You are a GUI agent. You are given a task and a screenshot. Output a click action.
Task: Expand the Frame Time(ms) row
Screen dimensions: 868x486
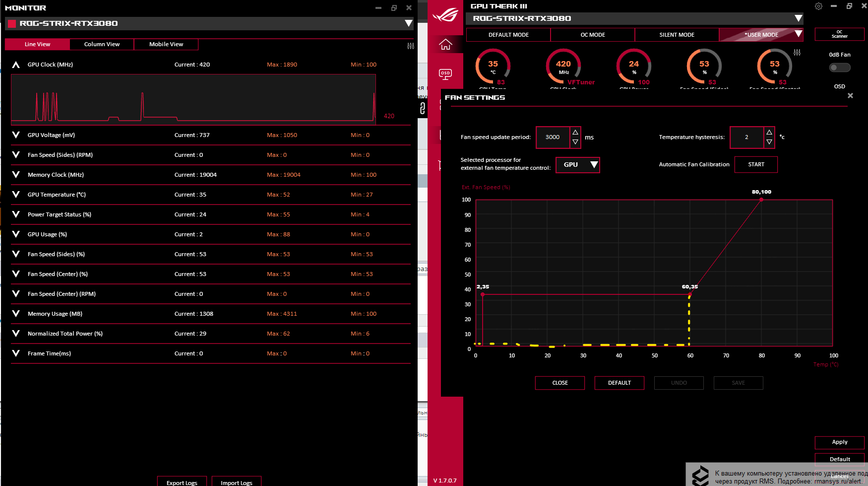click(x=16, y=353)
